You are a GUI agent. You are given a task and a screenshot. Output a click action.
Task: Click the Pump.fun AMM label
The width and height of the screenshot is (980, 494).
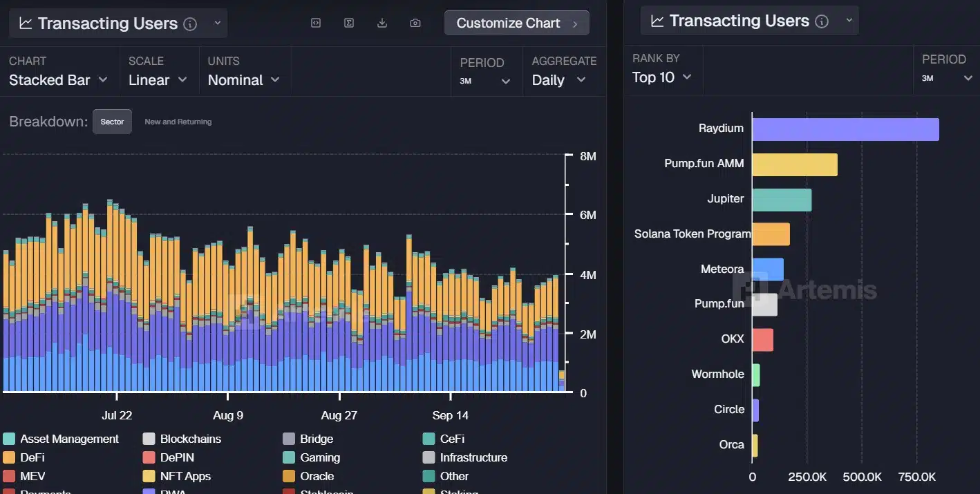pos(704,164)
